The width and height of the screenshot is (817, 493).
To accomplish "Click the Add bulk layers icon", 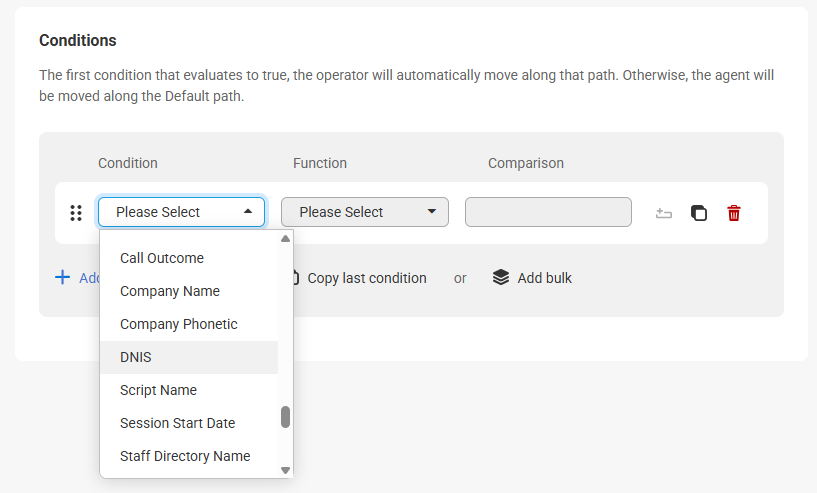I will click(x=501, y=278).
